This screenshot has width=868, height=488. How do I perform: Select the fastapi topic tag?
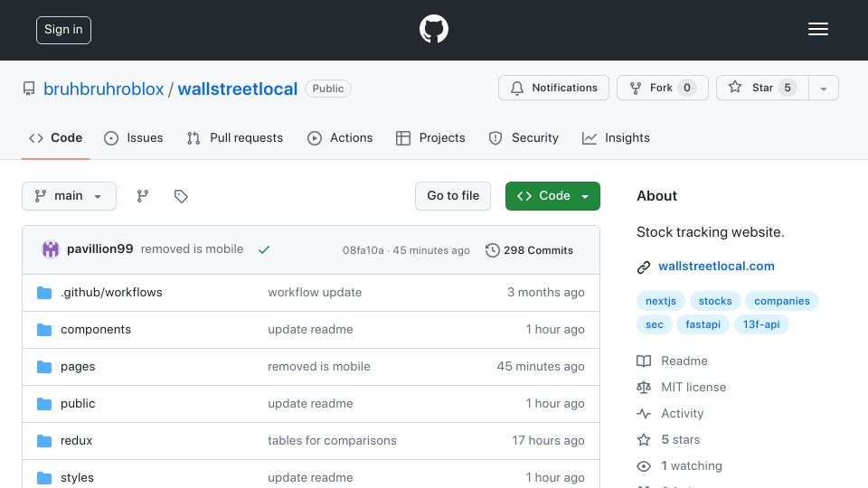(x=703, y=324)
